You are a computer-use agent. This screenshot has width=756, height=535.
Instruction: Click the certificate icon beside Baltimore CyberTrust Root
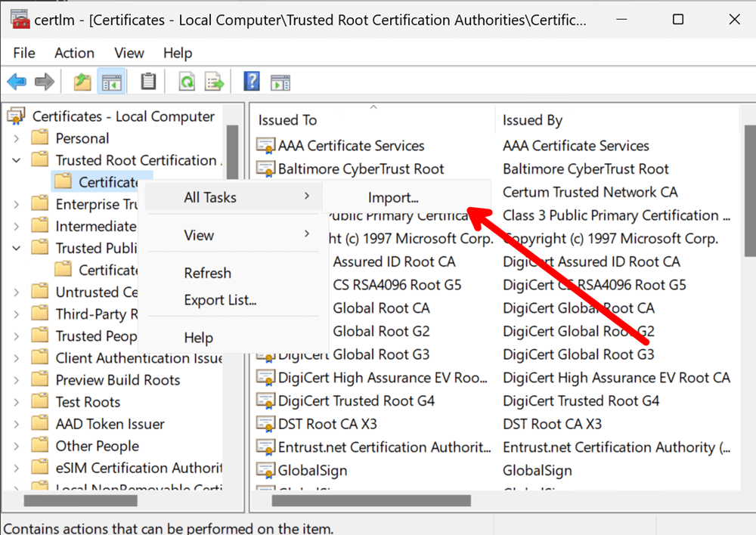(x=265, y=169)
